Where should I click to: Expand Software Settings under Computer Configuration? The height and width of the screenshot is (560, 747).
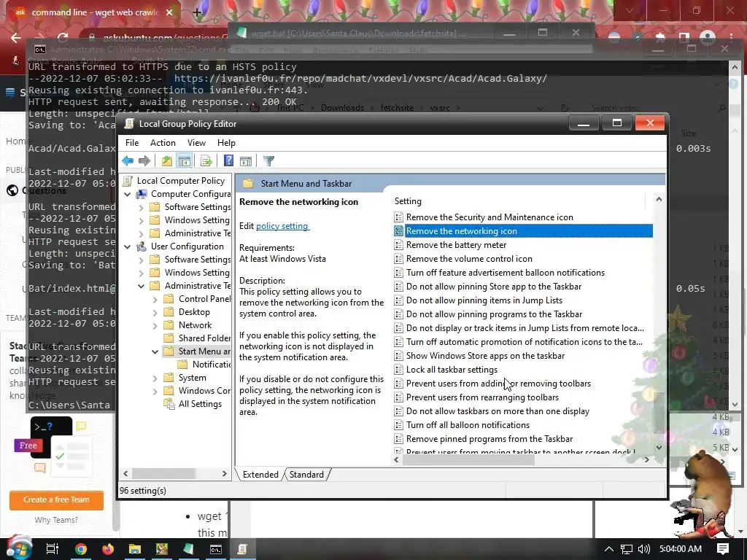141,208
